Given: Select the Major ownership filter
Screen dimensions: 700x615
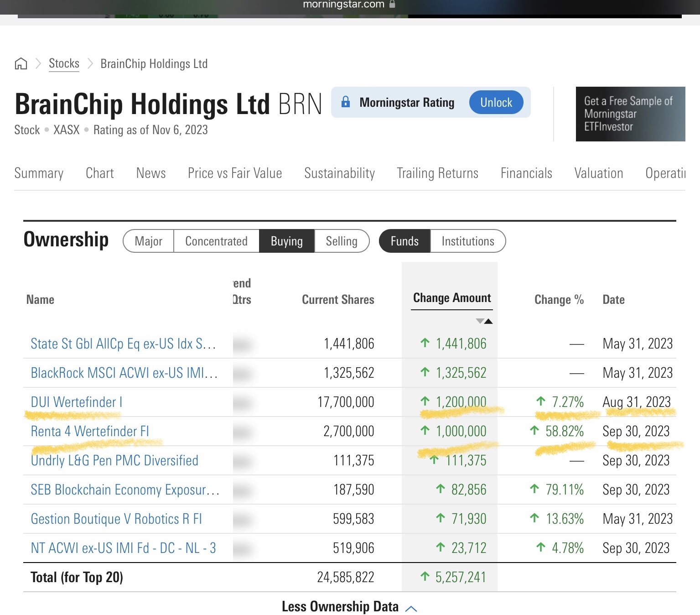Looking at the screenshot, I should (x=149, y=241).
